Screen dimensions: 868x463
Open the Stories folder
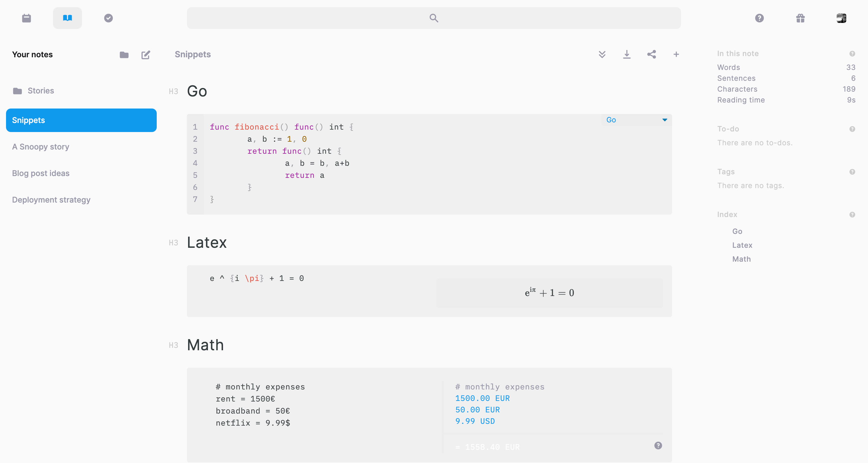click(40, 91)
